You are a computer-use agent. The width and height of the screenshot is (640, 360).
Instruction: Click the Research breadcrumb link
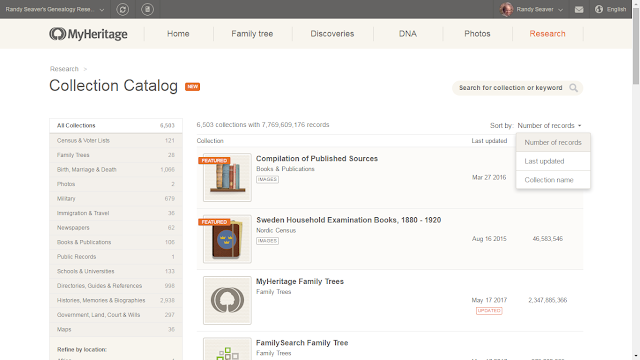(x=64, y=69)
